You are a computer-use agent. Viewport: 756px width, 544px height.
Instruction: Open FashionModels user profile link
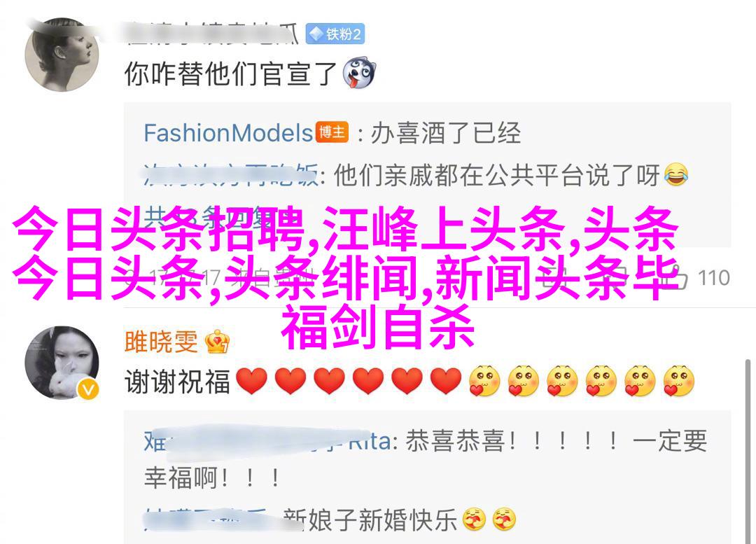point(228,132)
